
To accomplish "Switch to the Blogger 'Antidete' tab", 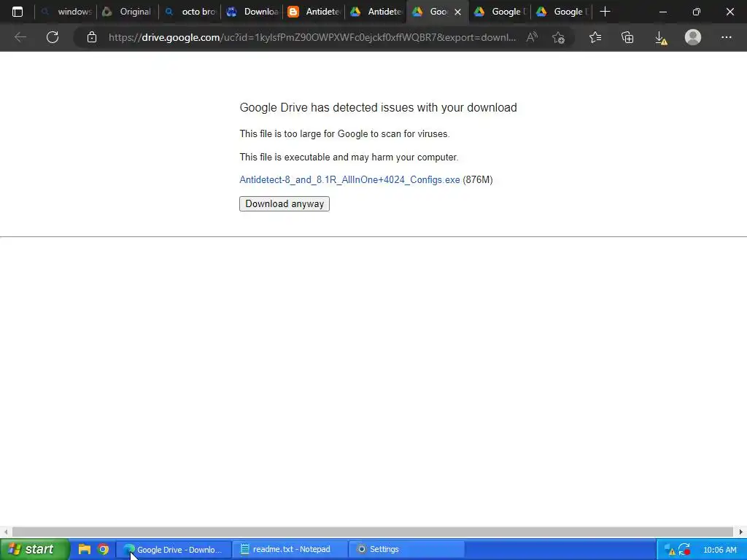I will pos(314,12).
